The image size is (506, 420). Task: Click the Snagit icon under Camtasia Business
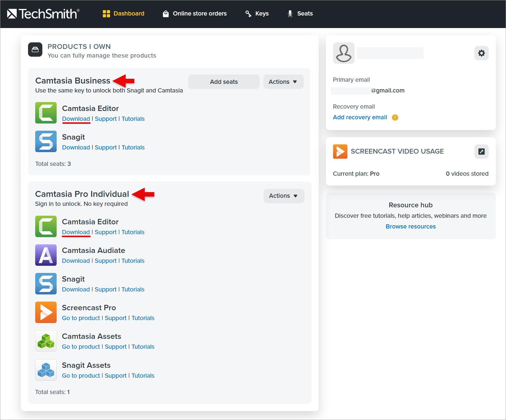[46, 141]
